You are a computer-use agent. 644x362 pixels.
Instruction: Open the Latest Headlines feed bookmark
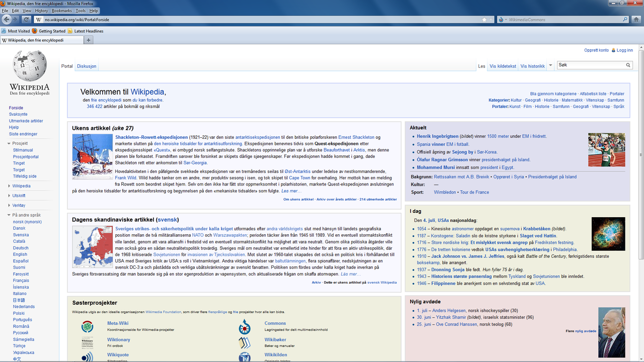[x=86, y=31]
